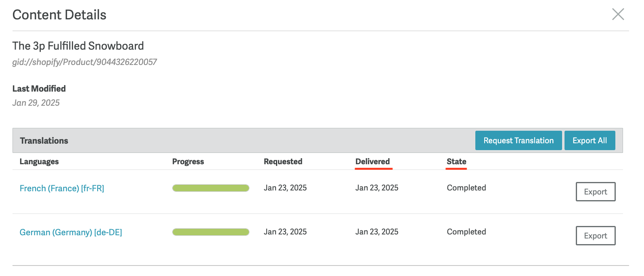Click the Completed state for German
This screenshot has width=644, height=276.
pos(466,232)
